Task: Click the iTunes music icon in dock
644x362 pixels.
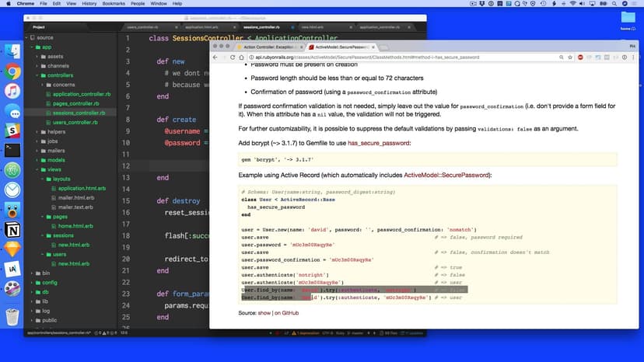Action: click(12, 92)
